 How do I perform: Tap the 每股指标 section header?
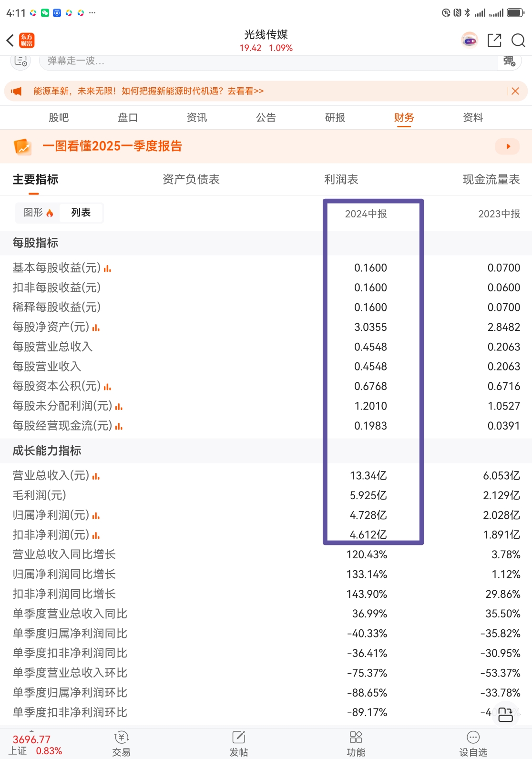coord(36,243)
